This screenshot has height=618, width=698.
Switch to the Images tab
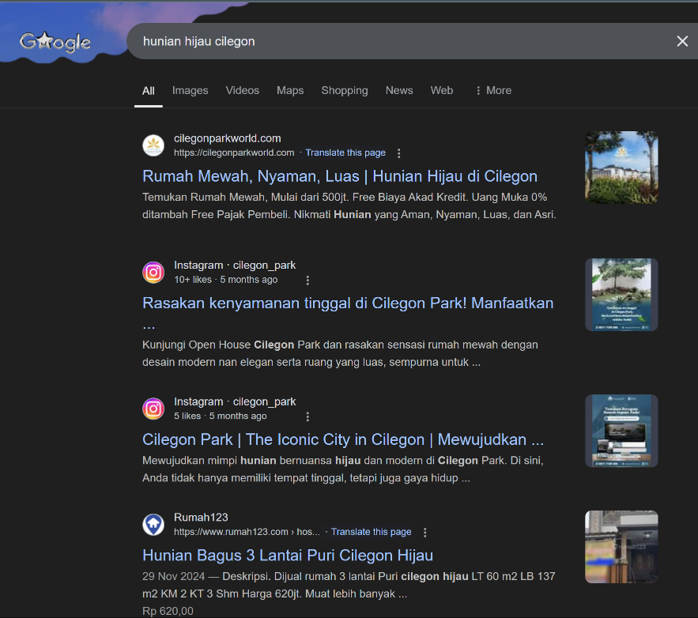pyautogui.click(x=190, y=90)
